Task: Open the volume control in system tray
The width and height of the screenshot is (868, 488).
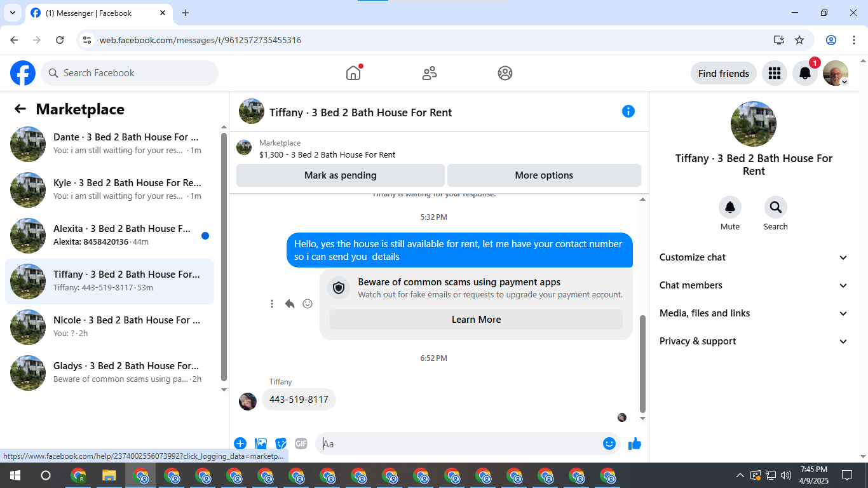Action: tap(786, 475)
